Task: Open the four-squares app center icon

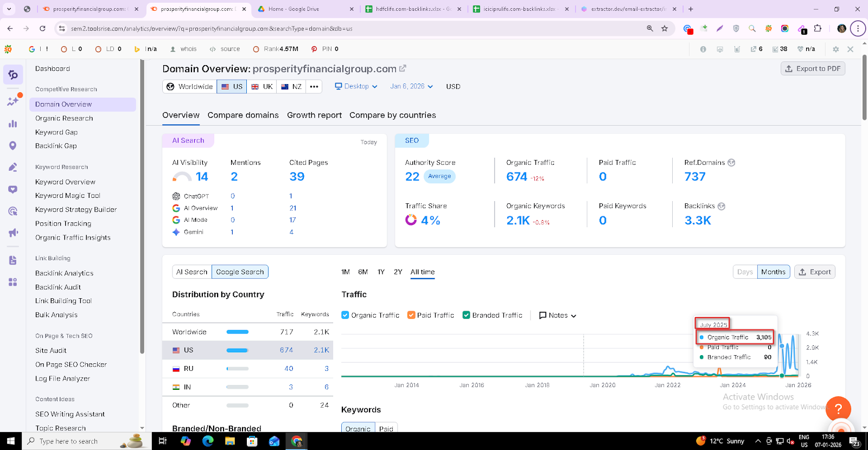Action: pyautogui.click(x=13, y=282)
